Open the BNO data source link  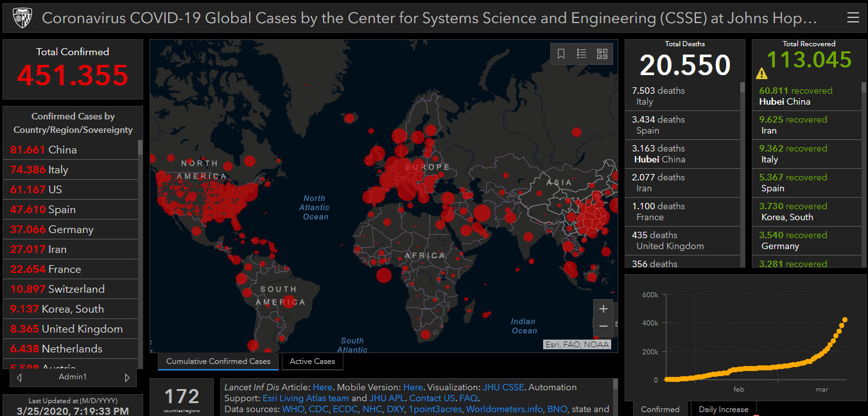tap(559, 409)
